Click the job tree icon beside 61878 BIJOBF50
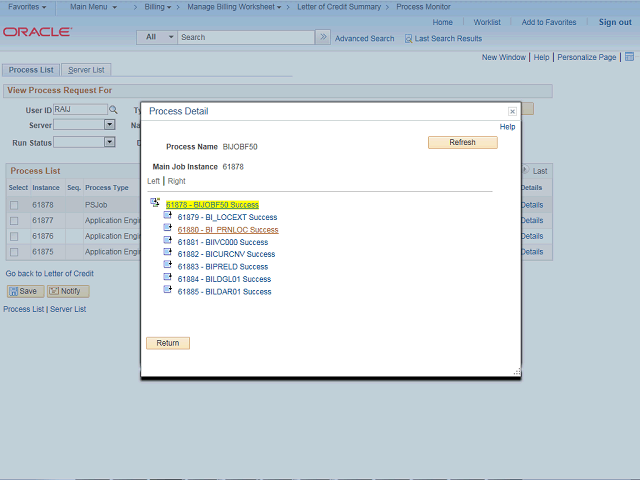The image size is (640, 480). point(155,203)
